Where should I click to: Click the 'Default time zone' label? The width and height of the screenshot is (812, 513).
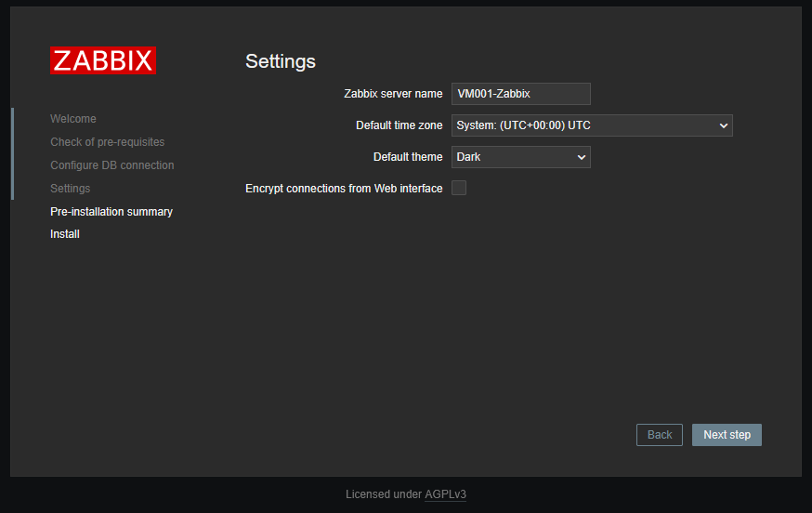point(399,125)
